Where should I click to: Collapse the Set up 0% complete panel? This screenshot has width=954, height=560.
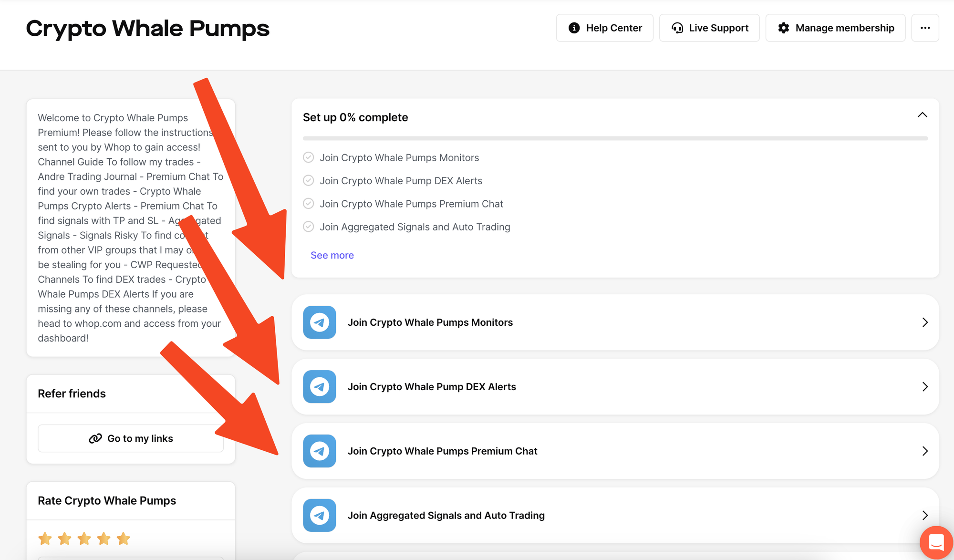point(923,115)
